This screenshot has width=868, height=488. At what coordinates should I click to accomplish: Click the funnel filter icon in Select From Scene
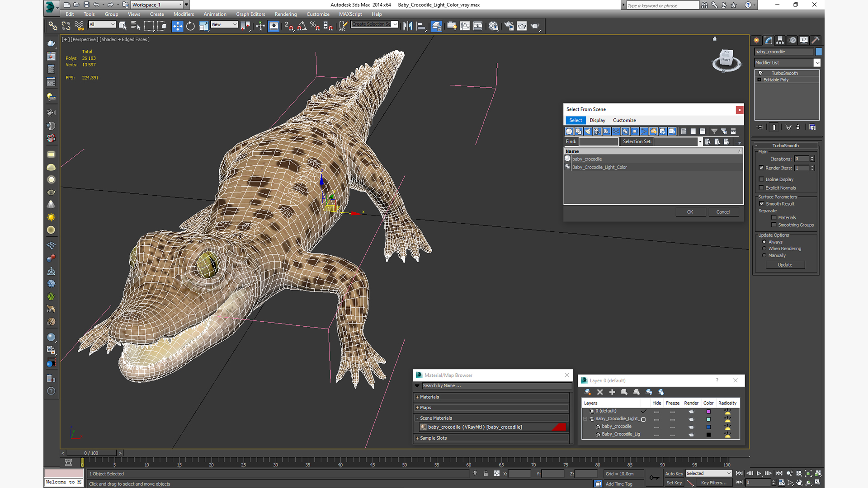[714, 131]
